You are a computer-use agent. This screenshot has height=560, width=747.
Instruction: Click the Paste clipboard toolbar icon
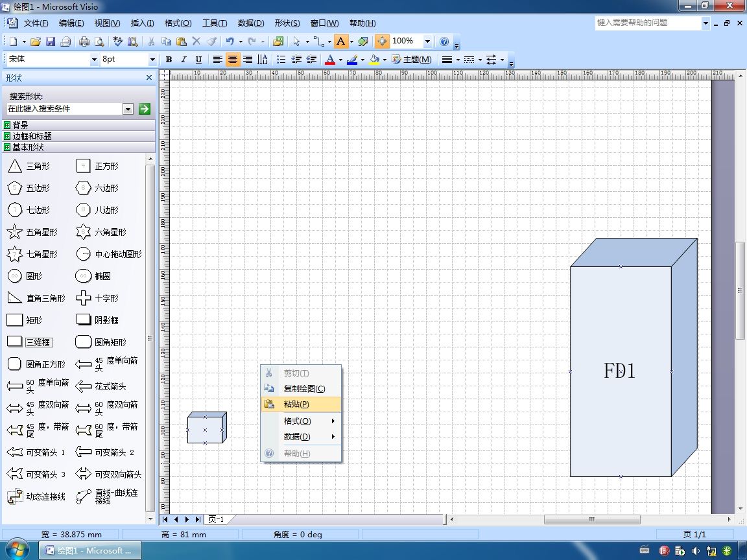click(x=181, y=41)
